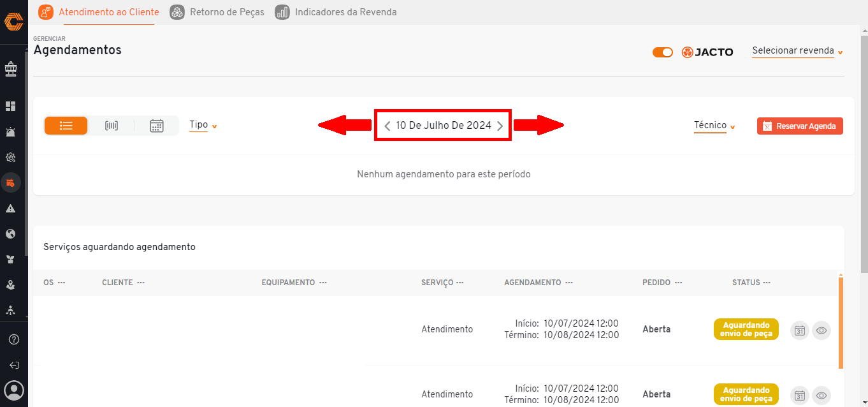Click the orange table scrollbar thumb

pyautogui.click(x=841, y=323)
